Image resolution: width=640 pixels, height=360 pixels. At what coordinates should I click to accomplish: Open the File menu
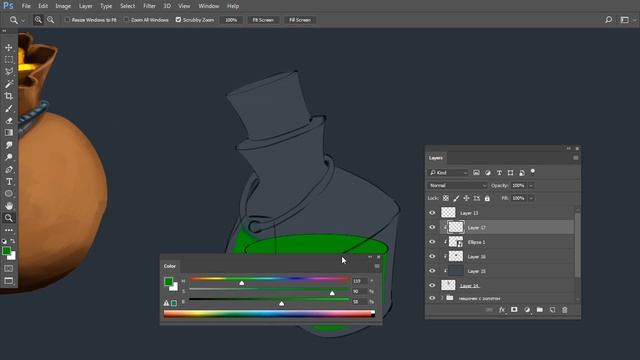pyautogui.click(x=26, y=6)
